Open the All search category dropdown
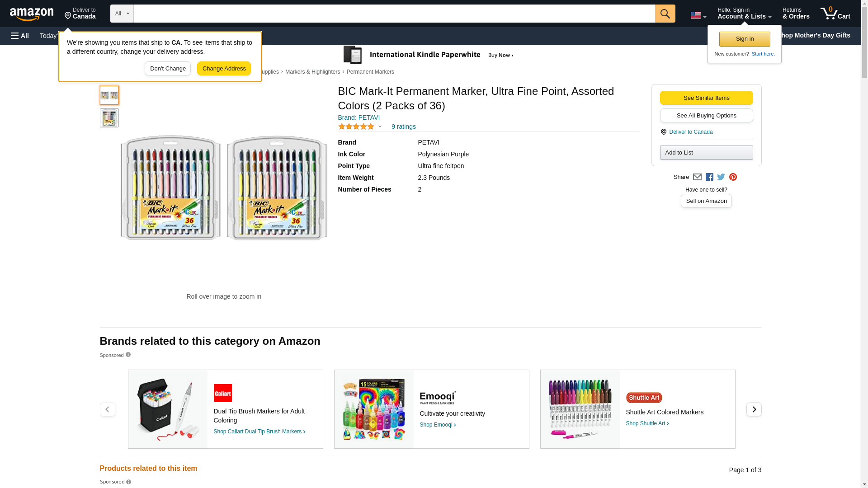Viewport: 868px width, 488px height. coord(122,14)
